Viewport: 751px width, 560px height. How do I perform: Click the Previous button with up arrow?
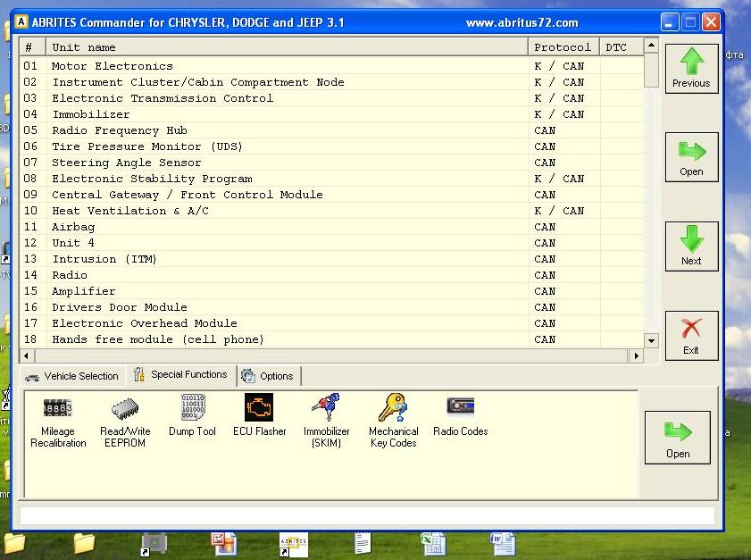tap(691, 69)
